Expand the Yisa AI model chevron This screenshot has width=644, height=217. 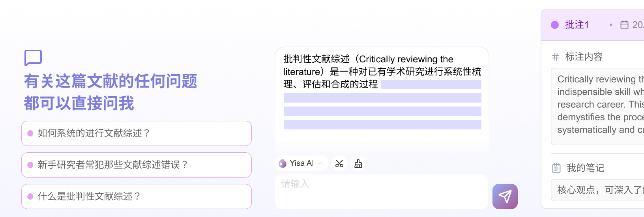[320, 163]
